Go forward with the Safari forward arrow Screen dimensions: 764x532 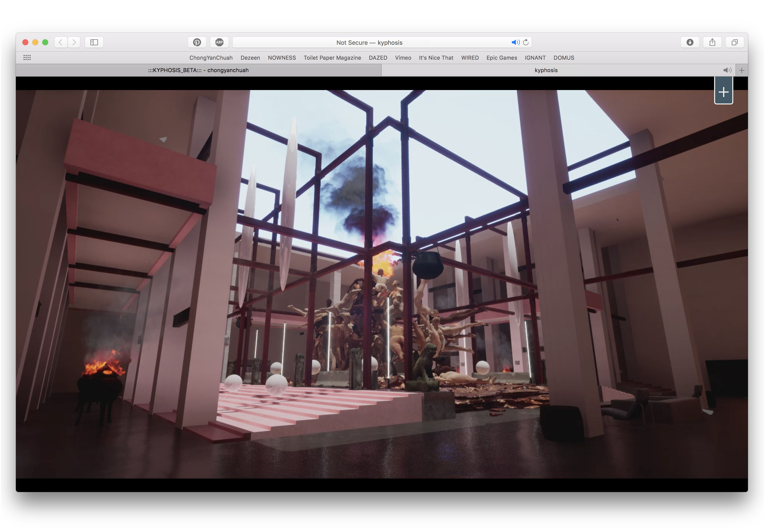[x=74, y=42]
